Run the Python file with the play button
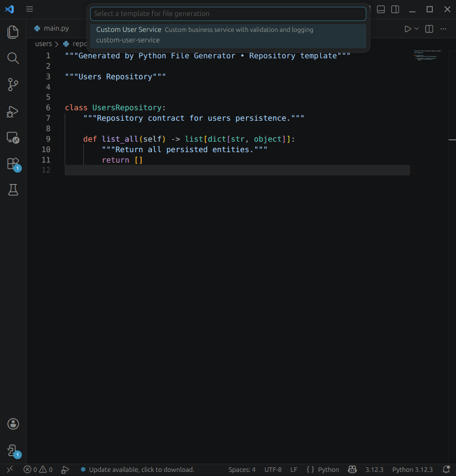Viewport: 456px width, 476px height. pos(407,28)
